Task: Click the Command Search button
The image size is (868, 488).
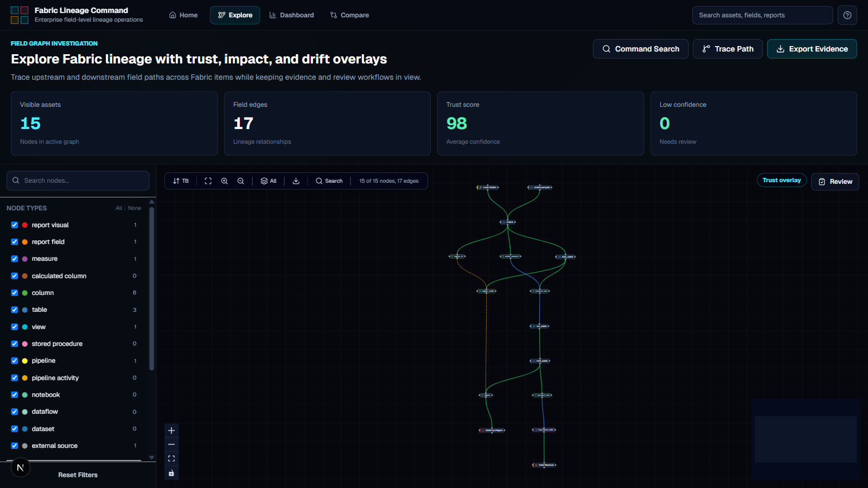Action: [641, 49]
